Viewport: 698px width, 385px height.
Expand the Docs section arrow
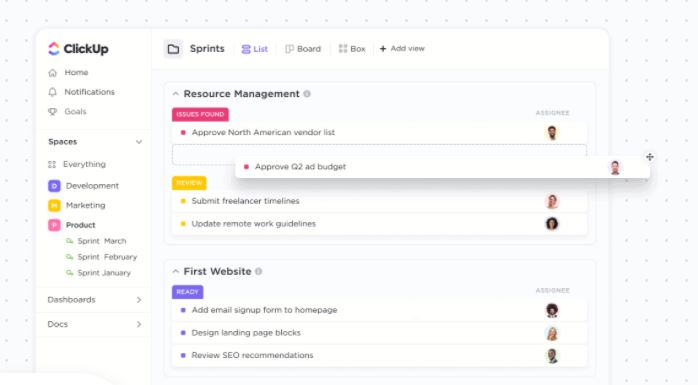(x=139, y=324)
